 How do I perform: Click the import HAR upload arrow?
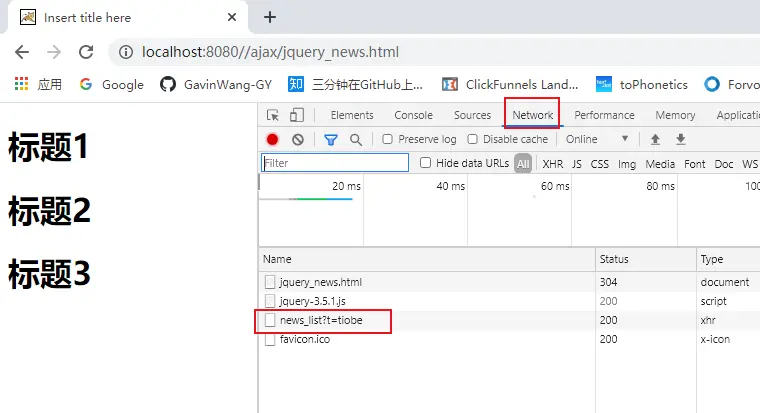click(655, 140)
